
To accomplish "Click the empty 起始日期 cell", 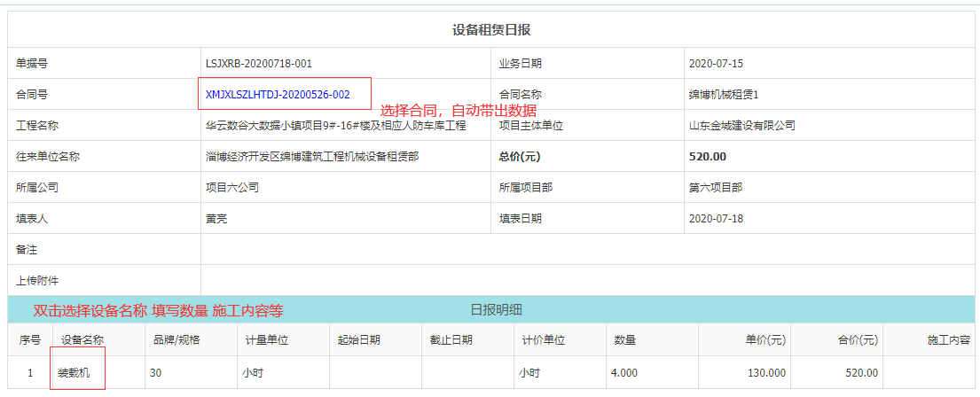I will tap(376, 373).
